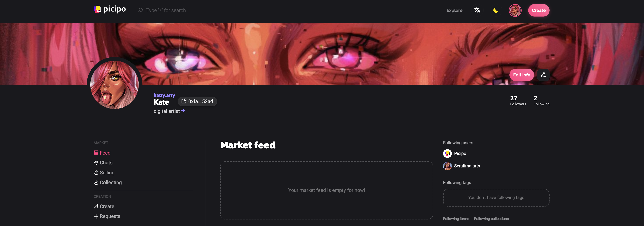
Task: Select the Feed sidebar item
Action: [102, 153]
